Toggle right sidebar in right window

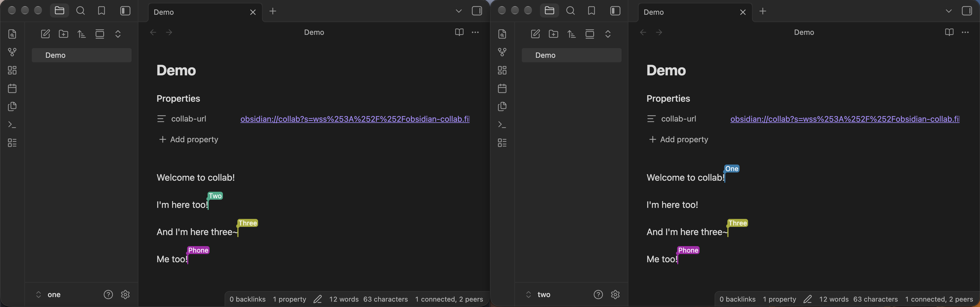pos(967,11)
